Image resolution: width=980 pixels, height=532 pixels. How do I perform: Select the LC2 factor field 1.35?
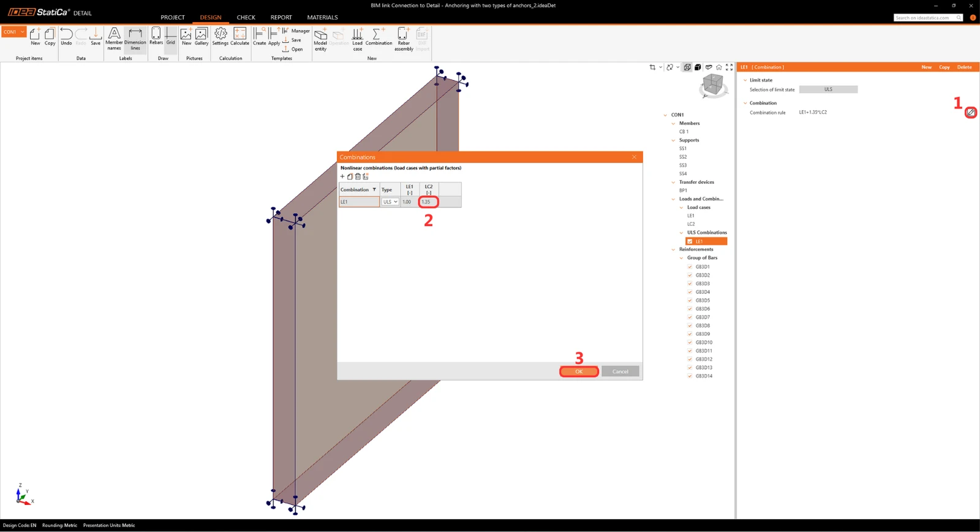(x=428, y=202)
